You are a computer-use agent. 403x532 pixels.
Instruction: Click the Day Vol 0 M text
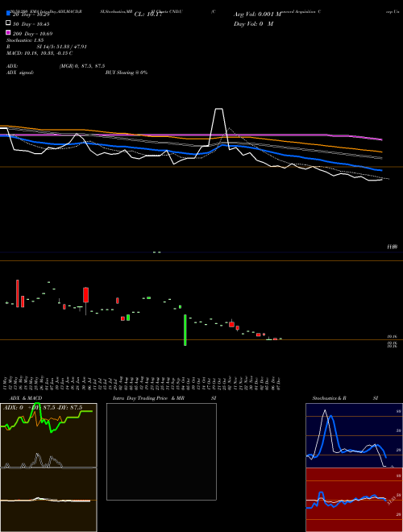coord(254,23)
